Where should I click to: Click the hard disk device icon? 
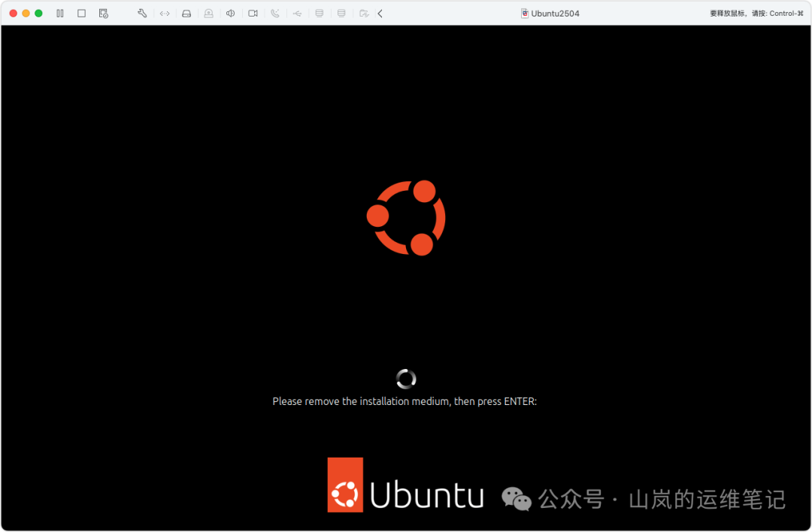pyautogui.click(x=186, y=14)
